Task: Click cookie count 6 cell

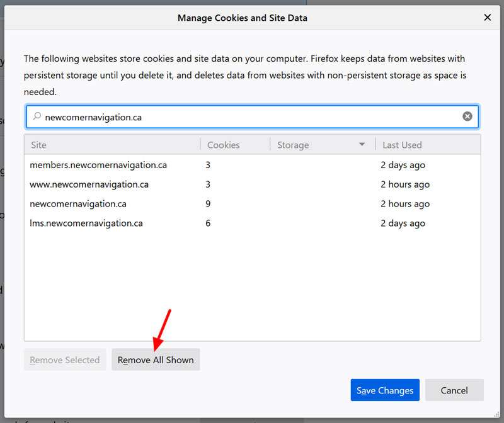Action: click(208, 223)
